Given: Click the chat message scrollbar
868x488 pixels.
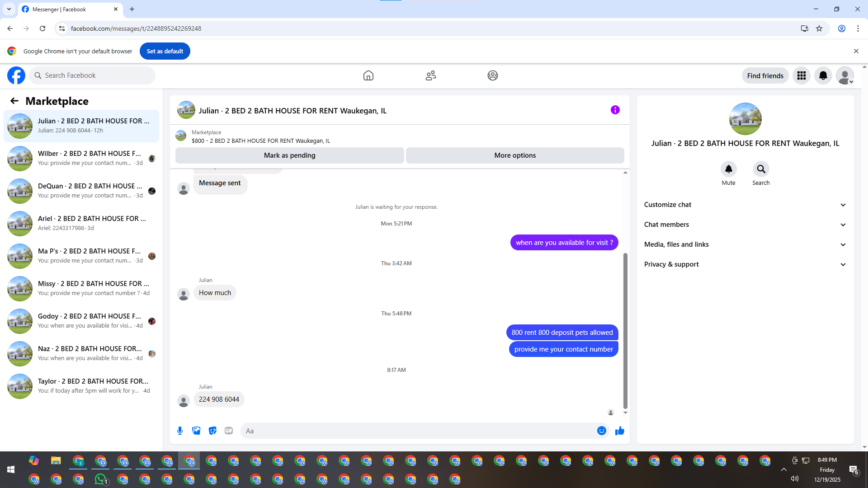Looking at the screenshot, I should coord(625,330).
